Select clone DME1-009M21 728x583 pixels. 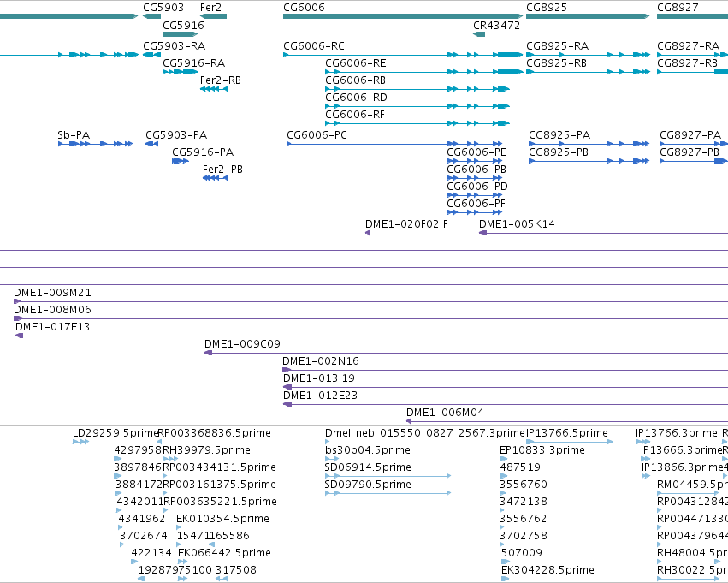(x=52, y=293)
